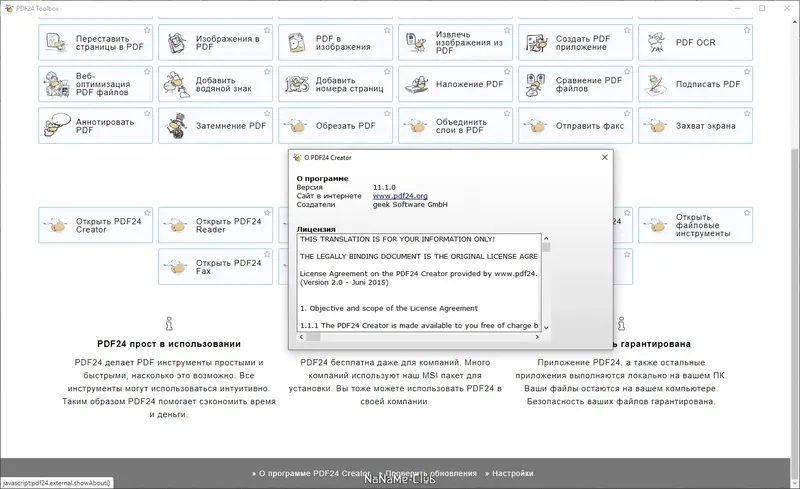Favorite the PDF OCR tile star
Viewport: 800px width, 489px height.
[x=747, y=30]
